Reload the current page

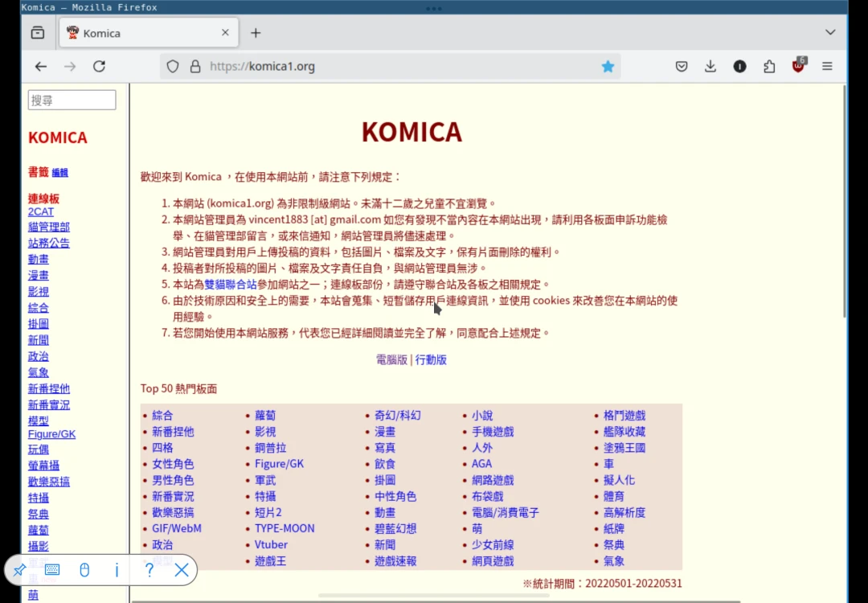99,67
